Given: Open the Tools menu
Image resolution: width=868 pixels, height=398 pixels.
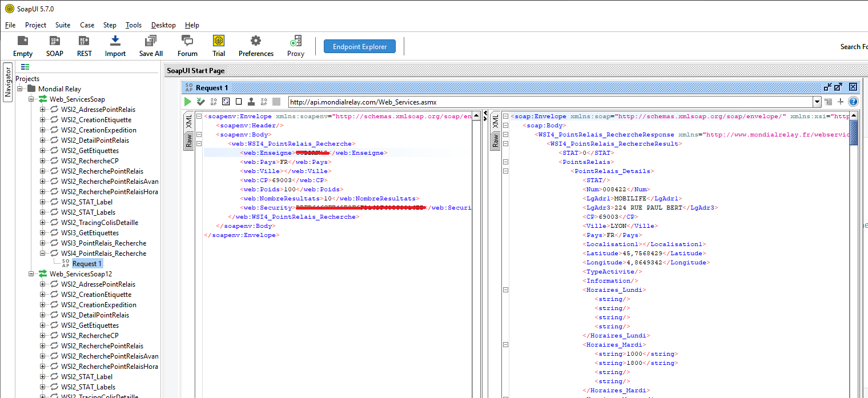Looking at the screenshot, I should pos(134,25).
